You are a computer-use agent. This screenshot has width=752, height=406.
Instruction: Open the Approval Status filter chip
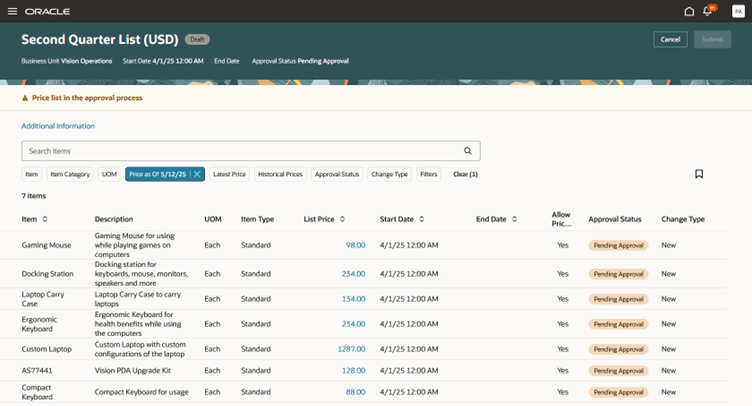(337, 174)
